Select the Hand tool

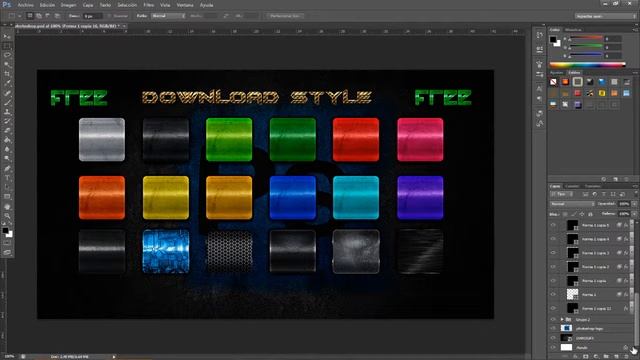click(x=7, y=207)
